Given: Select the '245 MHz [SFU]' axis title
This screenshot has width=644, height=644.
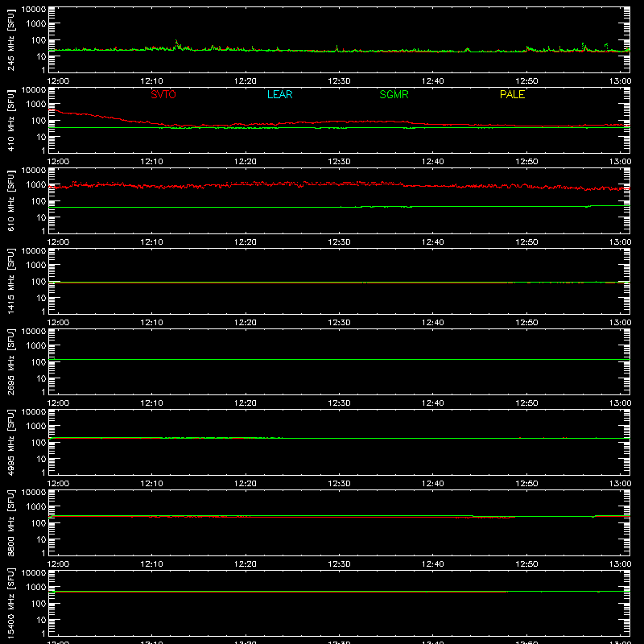Looking at the screenshot, I should pyautogui.click(x=11, y=39).
